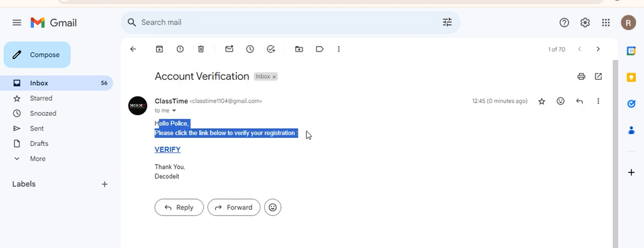This screenshot has height=248, width=644.
Task: Create a new label with plus
Action: pos(104,184)
